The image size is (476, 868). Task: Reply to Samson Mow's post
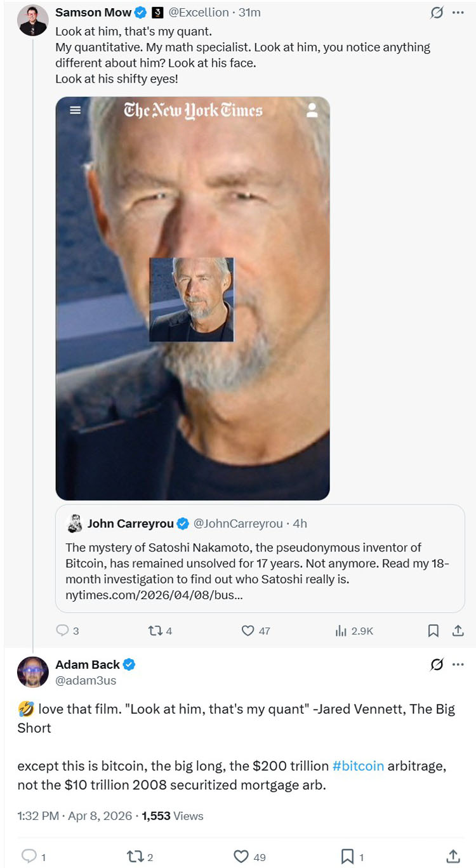(x=63, y=631)
